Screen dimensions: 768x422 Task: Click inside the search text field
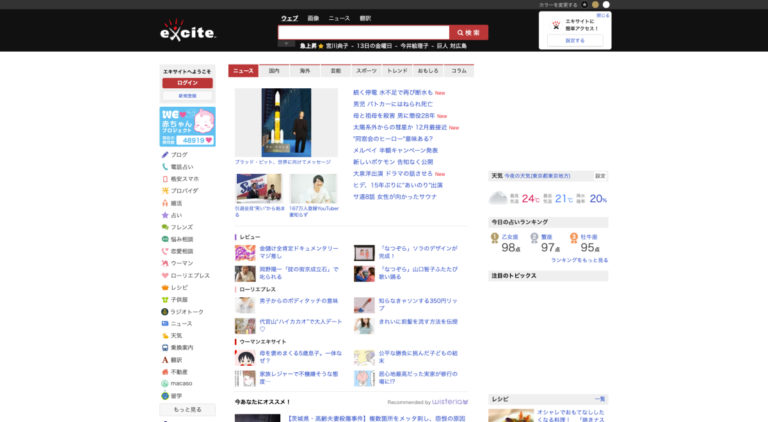[363, 32]
